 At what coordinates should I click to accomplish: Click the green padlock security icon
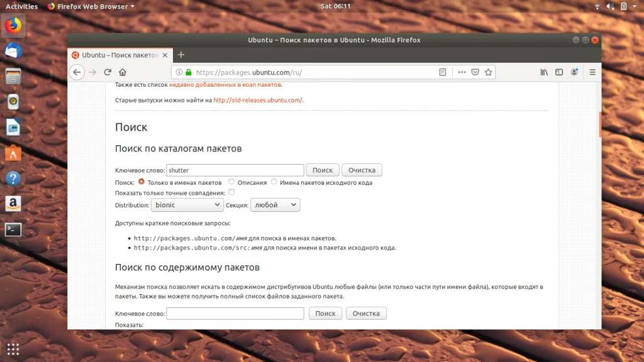click(189, 72)
